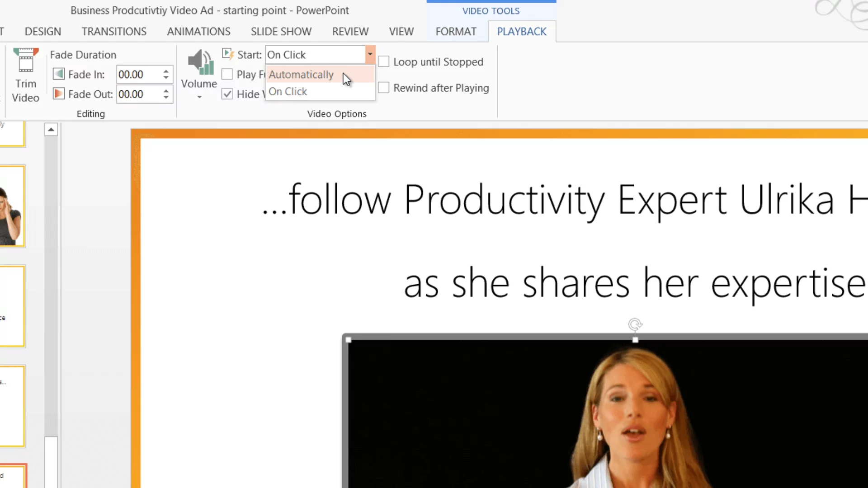This screenshot has width=868, height=488.
Task: Increase Fade In duration with up arrow
Action: pos(166,71)
